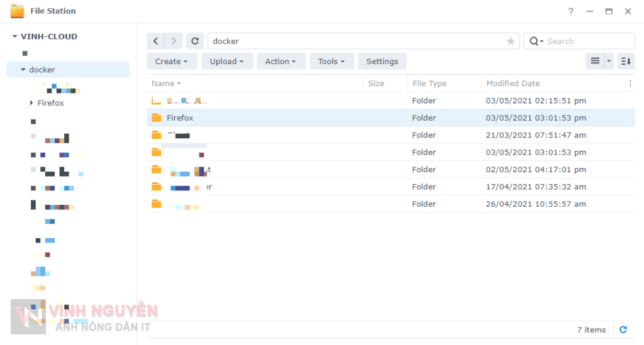Open the Action dropdown menu
The image size is (644, 345).
(280, 61)
